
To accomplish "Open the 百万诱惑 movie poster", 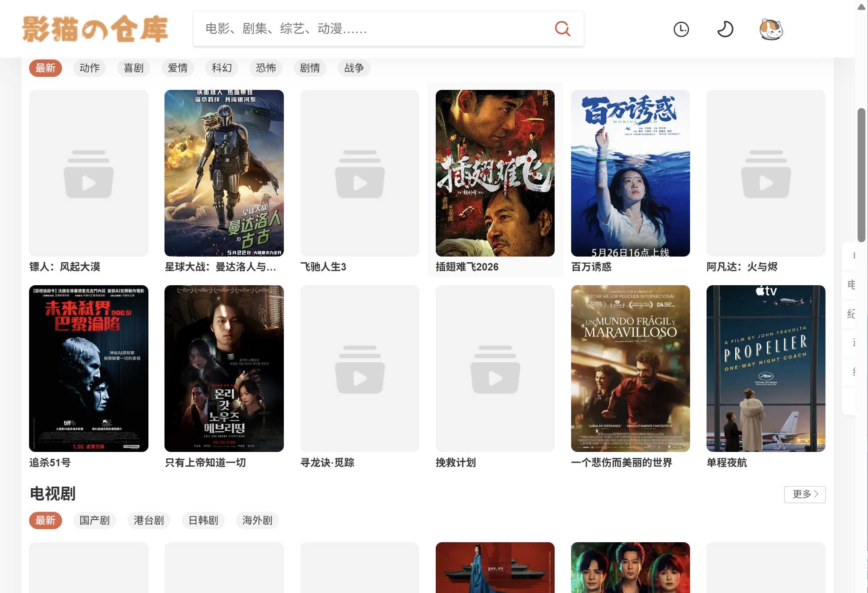I will [x=631, y=173].
